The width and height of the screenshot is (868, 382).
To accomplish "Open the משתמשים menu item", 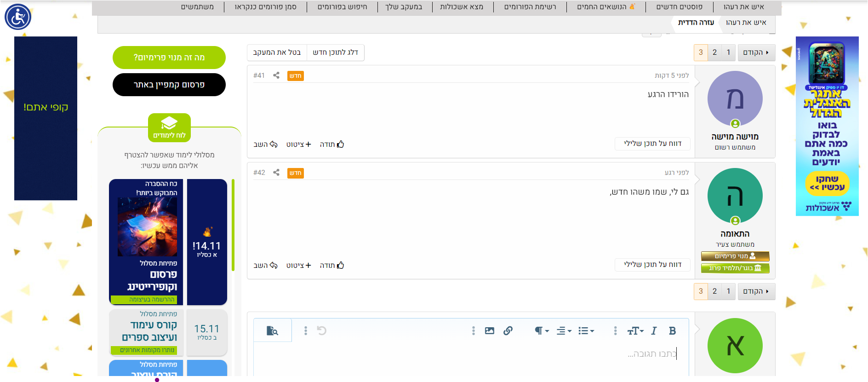I will click(197, 7).
